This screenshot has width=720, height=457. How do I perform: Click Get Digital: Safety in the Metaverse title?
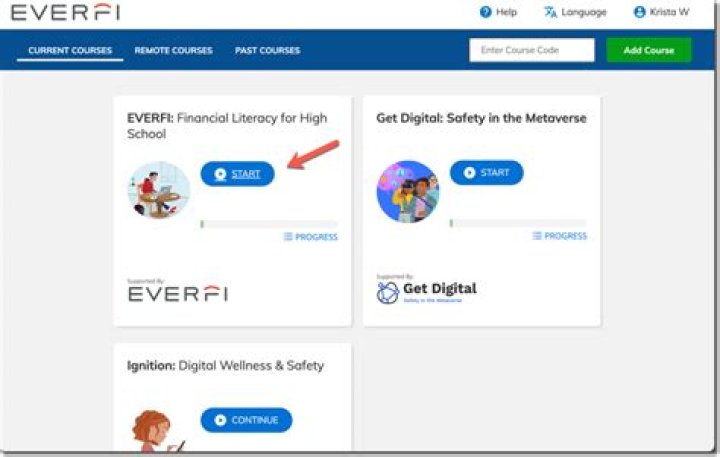tap(481, 118)
